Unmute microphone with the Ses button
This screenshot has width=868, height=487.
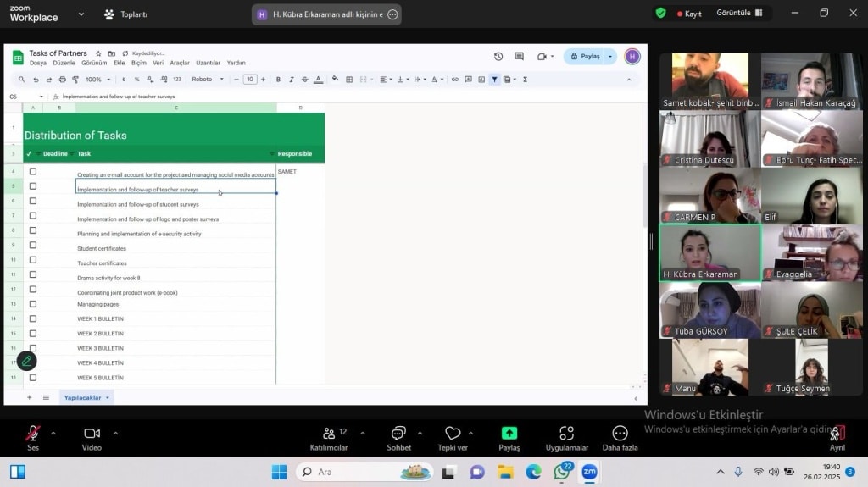(32, 434)
